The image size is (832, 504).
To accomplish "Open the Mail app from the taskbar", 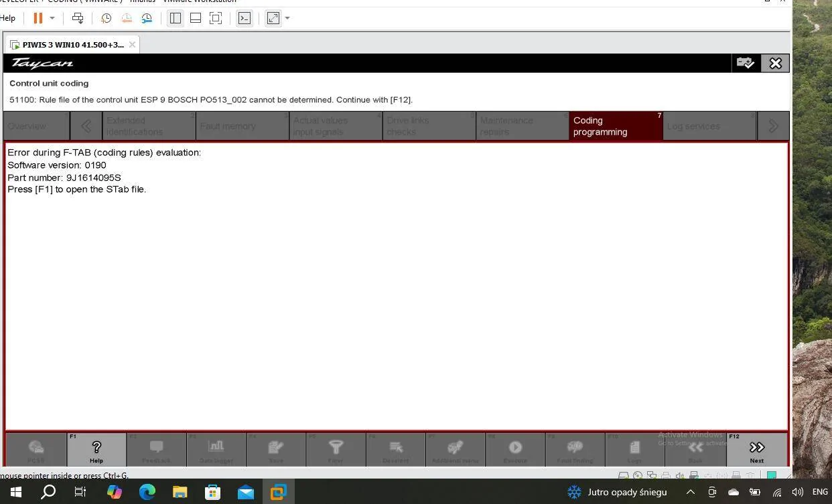I will click(245, 492).
